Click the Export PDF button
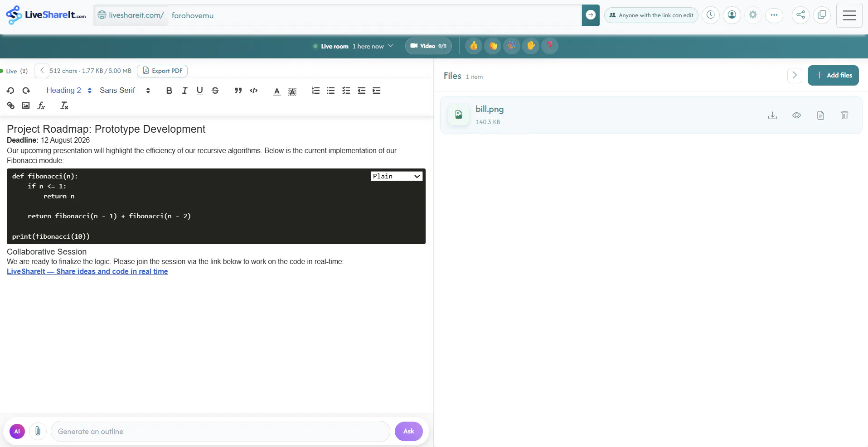 coord(162,71)
